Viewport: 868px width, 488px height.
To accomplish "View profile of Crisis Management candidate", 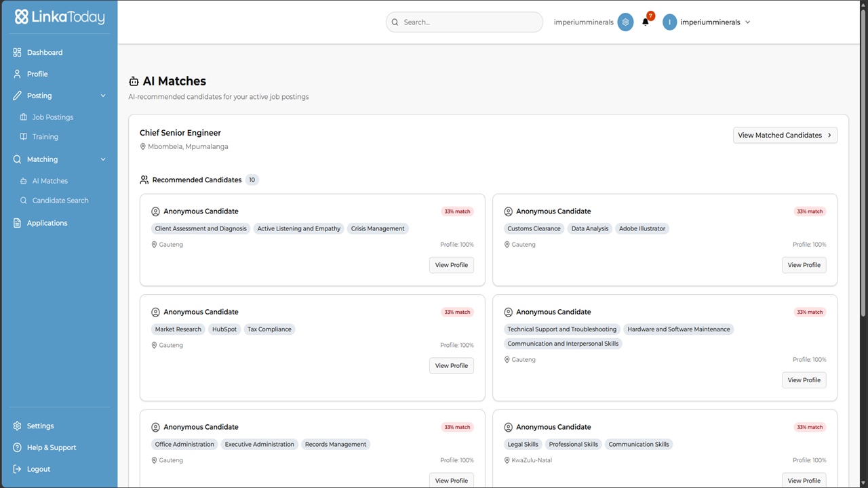I will click(x=452, y=265).
